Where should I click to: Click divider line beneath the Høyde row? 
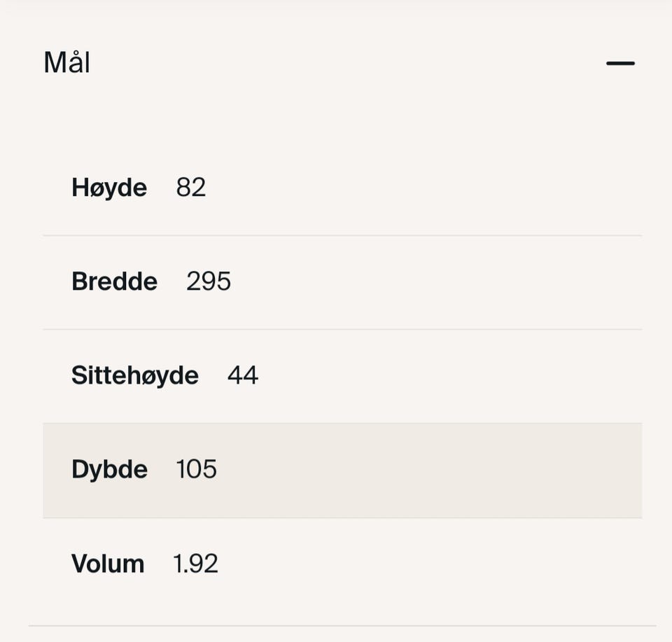[342, 235]
